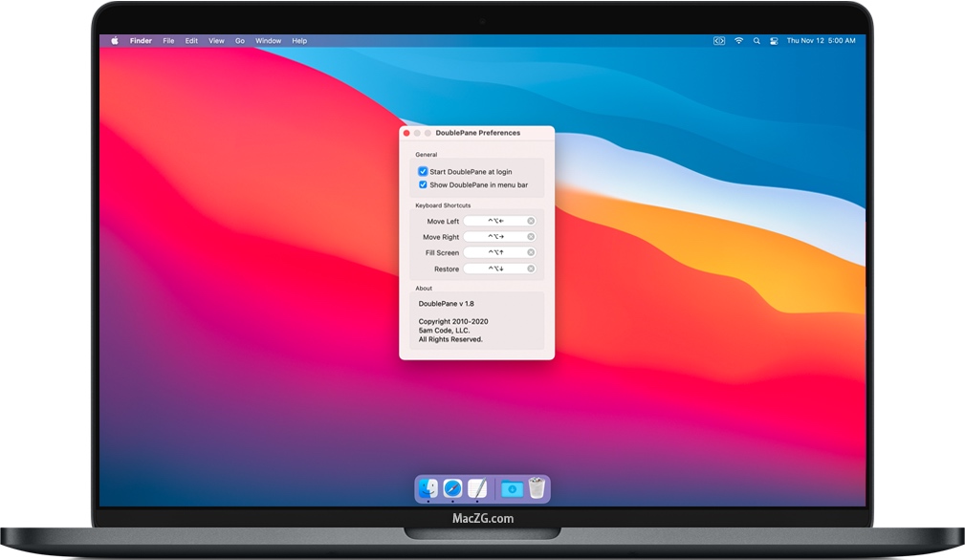Open Finder from the dock
Image resolution: width=965 pixels, height=560 pixels.
(x=428, y=488)
